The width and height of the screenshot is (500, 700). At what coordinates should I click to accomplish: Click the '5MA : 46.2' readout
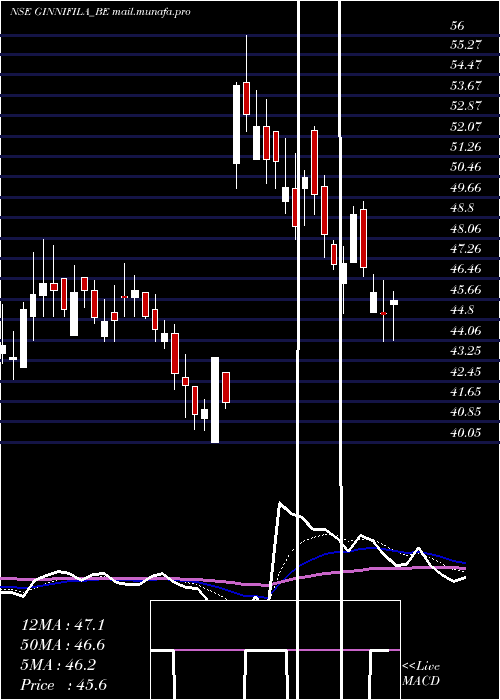point(58,665)
